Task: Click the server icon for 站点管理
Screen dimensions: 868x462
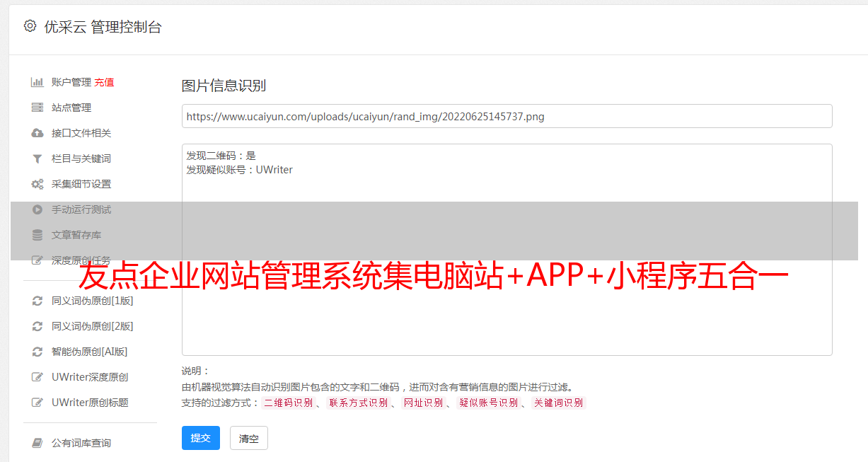Action: (x=37, y=108)
